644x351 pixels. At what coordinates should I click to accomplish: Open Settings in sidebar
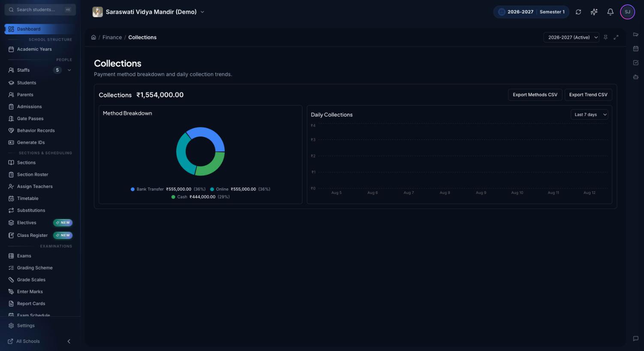(x=40, y=326)
